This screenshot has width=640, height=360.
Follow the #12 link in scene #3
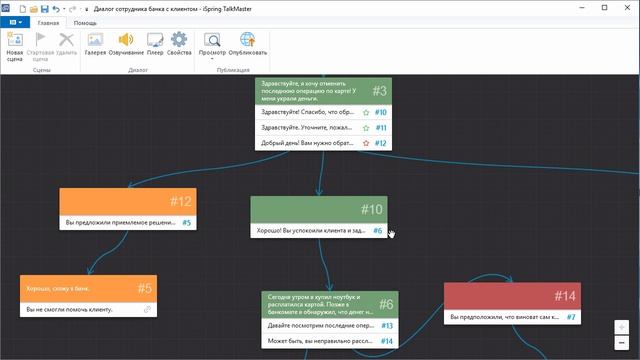coord(381,143)
